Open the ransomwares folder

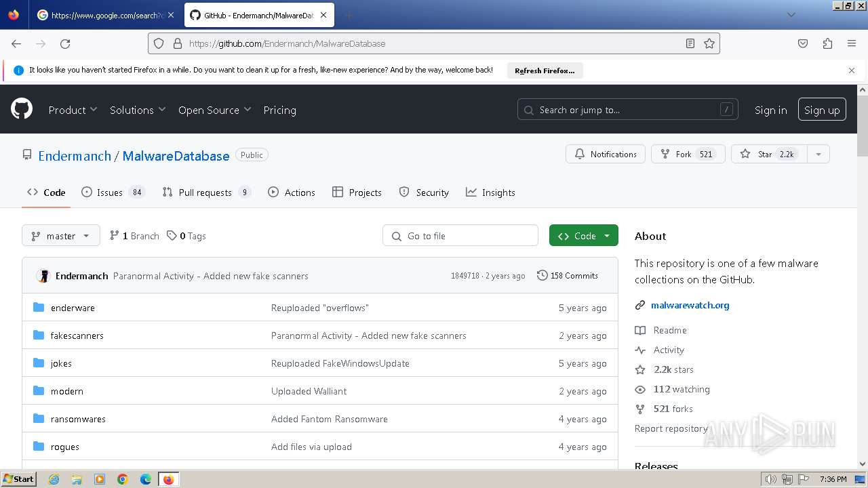tap(78, 419)
